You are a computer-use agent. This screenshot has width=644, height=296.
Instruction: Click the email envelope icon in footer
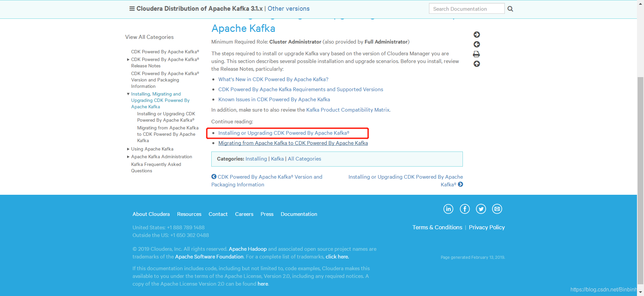click(497, 209)
